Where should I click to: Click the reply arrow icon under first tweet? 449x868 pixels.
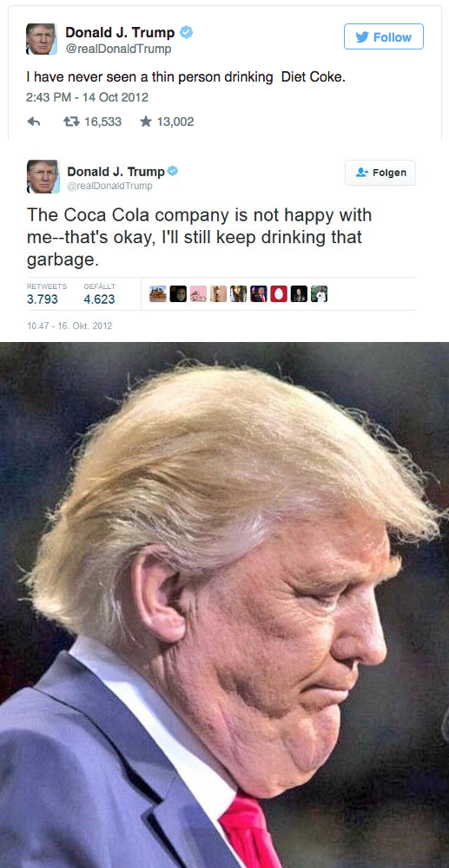[x=34, y=122]
